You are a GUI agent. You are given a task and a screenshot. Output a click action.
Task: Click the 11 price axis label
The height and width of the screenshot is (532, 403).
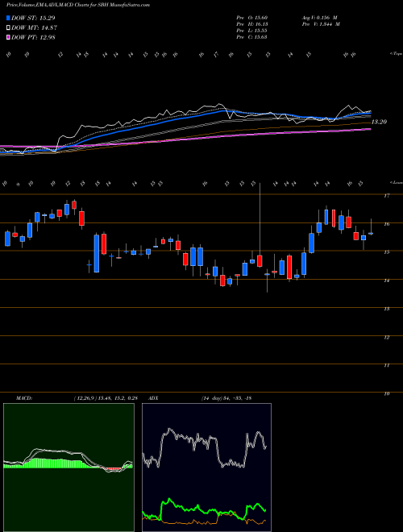coord(387,366)
